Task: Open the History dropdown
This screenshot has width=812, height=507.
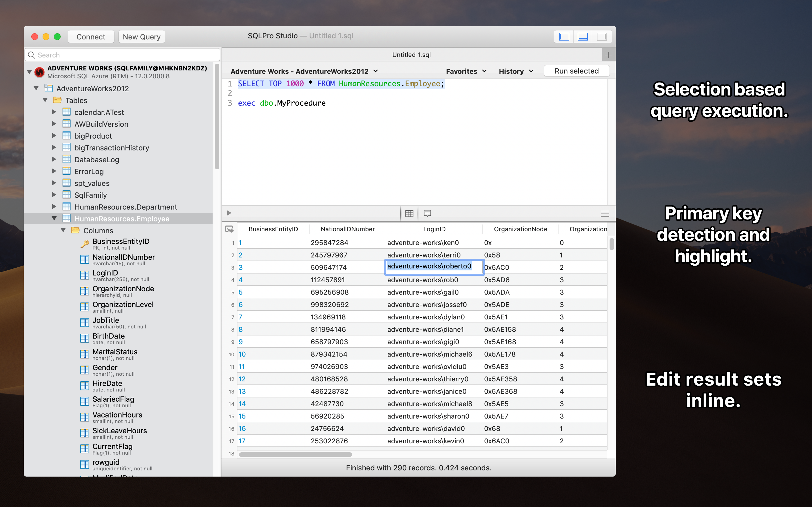Action: (515, 71)
